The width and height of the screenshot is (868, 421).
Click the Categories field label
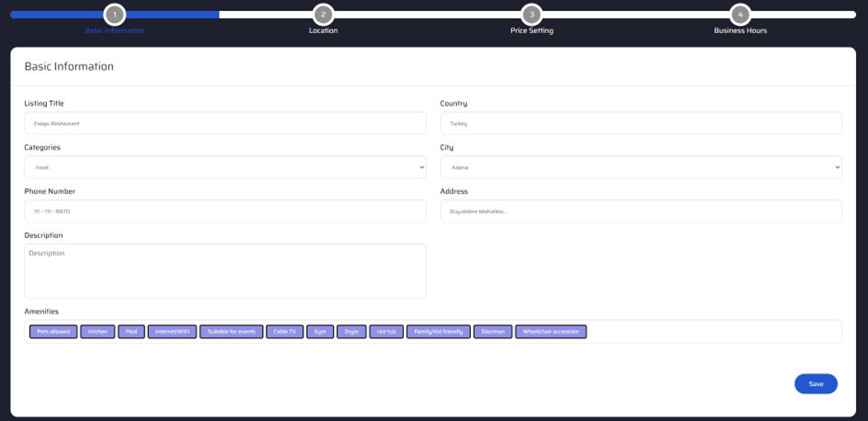(x=42, y=148)
